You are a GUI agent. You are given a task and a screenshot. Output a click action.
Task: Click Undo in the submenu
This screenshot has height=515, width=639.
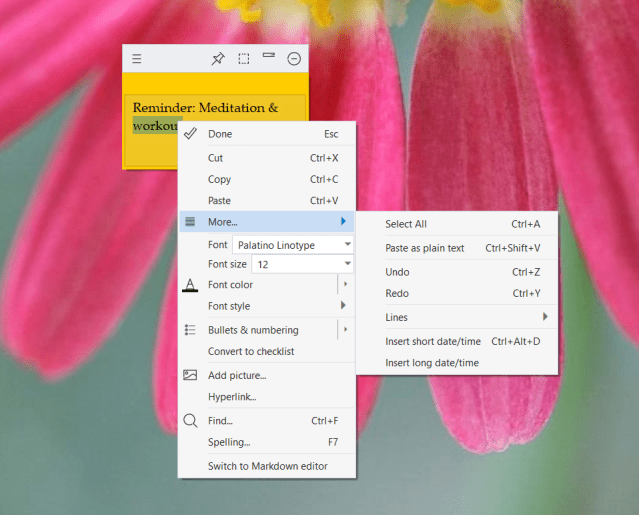click(x=457, y=272)
